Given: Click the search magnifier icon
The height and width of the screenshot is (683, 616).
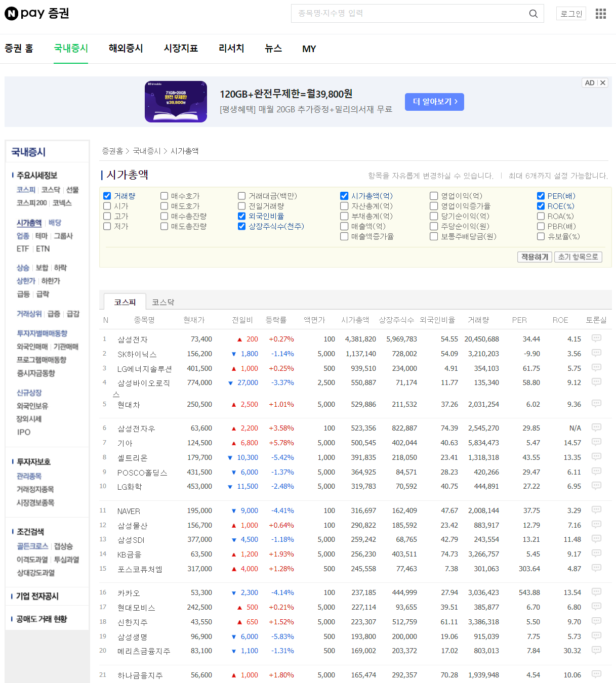Looking at the screenshot, I should (x=533, y=14).
